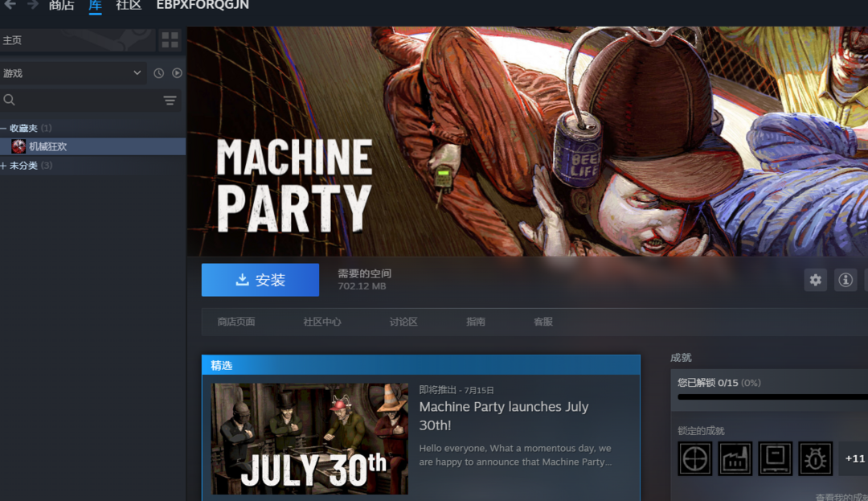Screen dimensions: 868x501
Task: Open the 游戏 filter dropdown
Action: coord(72,73)
